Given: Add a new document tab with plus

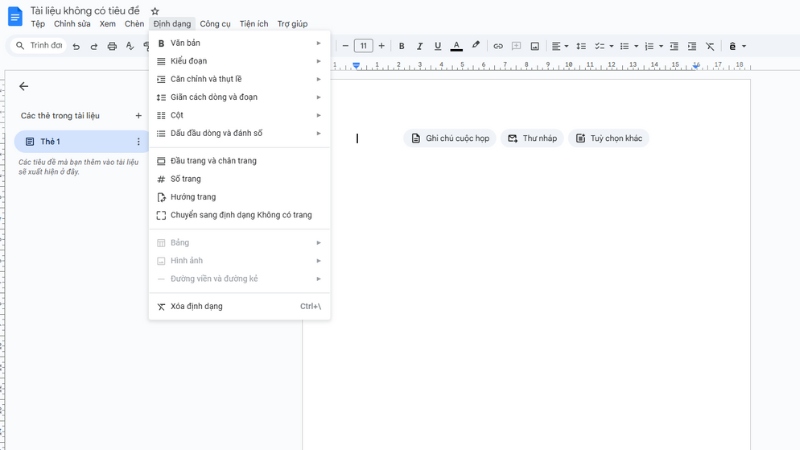Looking at the screenshot, I should pyautogui.click(x=138, y=116).
